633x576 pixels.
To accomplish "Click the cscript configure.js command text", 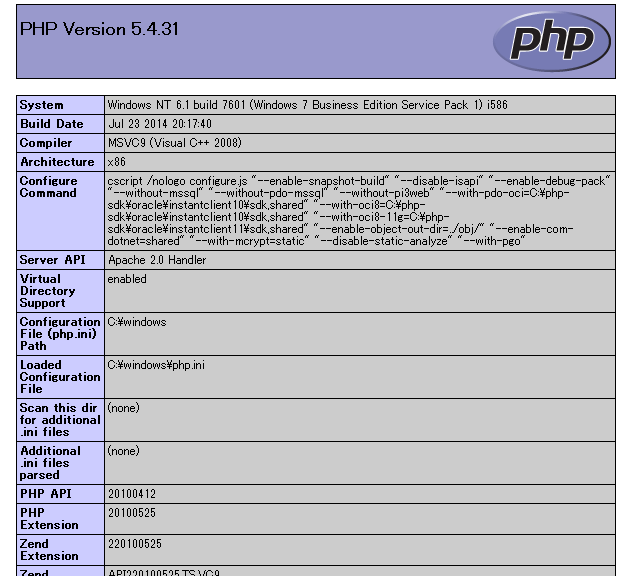I will pos(359,211).
